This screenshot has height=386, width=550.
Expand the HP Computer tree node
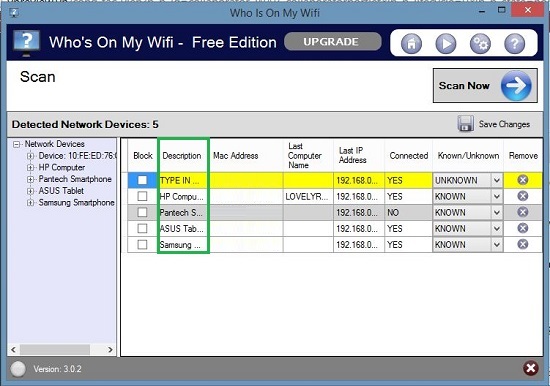pos(31,168)
